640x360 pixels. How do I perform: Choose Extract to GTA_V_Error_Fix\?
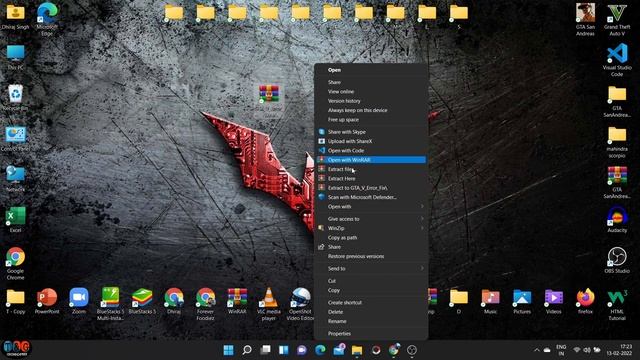pos(371,188)
